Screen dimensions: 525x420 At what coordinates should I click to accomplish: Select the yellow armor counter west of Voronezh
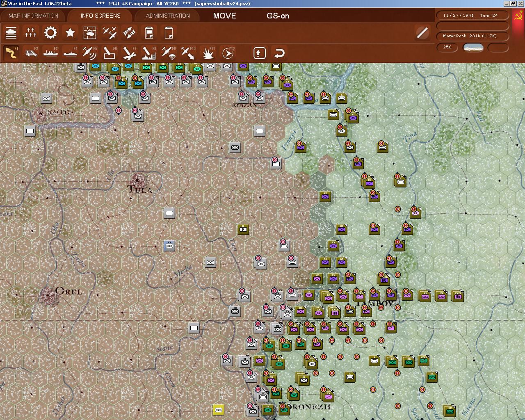point(219,410)
